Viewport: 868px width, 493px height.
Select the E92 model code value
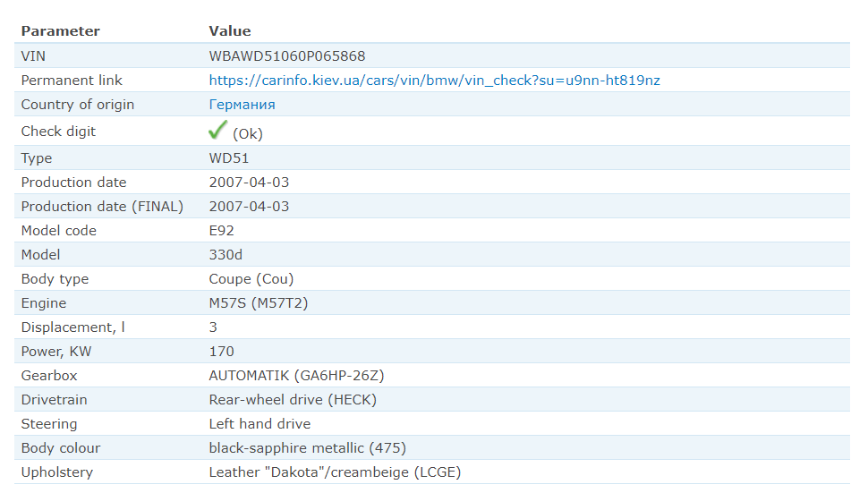(221, 231)
